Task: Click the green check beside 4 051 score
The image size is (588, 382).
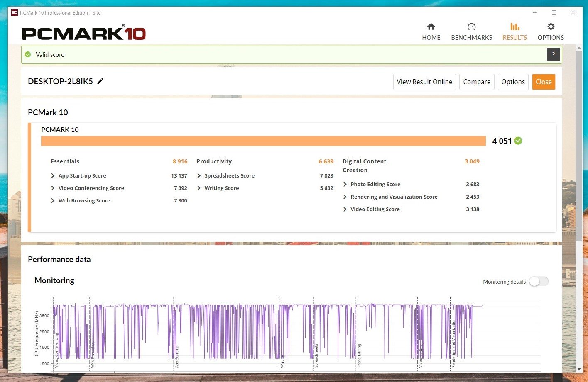Action: tap(518, 141)
